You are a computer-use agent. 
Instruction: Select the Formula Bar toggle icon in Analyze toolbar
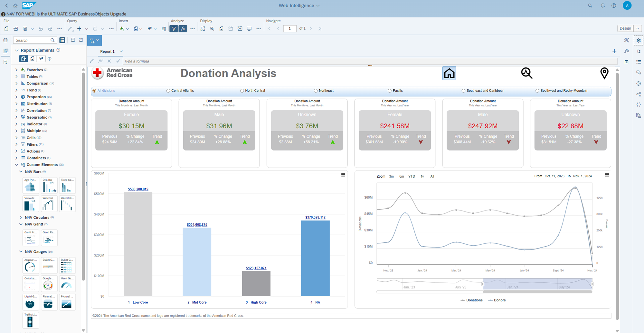coord(183,29)
